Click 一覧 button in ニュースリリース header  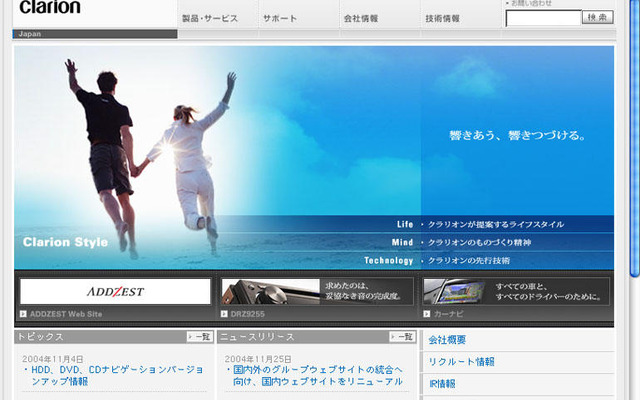click(x=402, y=337)
